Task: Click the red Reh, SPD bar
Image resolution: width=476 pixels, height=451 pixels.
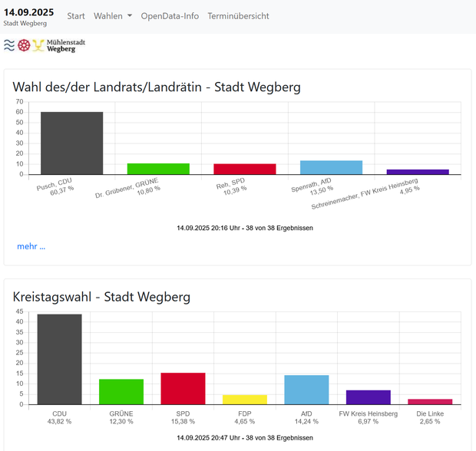Action: [x=244, y=169]
